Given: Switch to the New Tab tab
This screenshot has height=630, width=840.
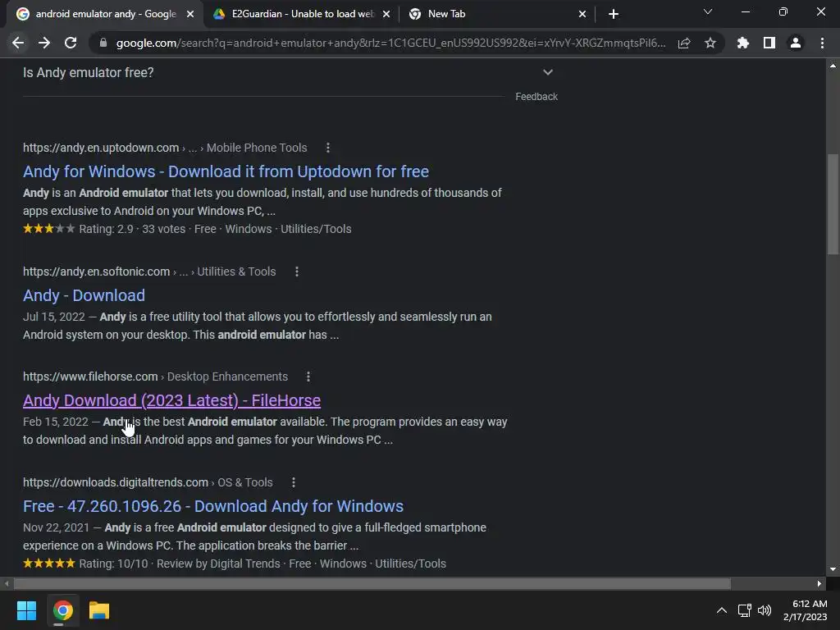Looking at the screenshot, I should [497, 14].
